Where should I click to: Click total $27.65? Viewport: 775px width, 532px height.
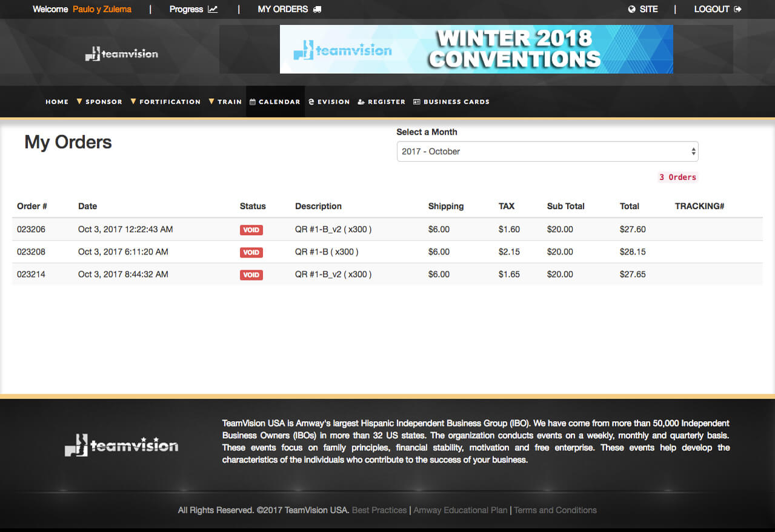(x=633, y=274)
